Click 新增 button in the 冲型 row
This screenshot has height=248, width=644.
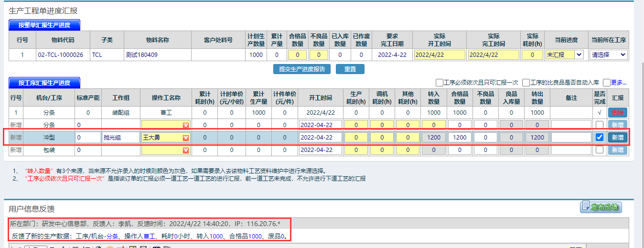pyautogui.click(x=617, y=138)
